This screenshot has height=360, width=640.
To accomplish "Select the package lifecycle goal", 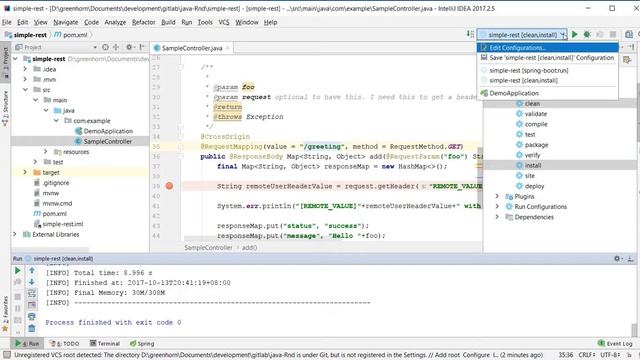I will 536,145.
